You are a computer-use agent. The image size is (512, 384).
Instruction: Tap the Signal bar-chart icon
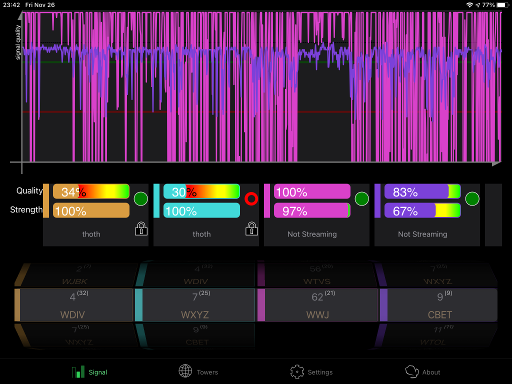[78, 372]
